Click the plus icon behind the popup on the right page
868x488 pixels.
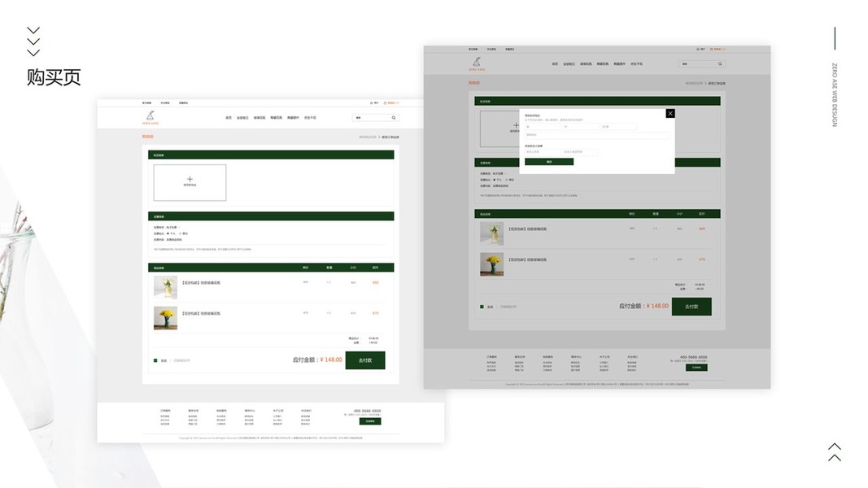(516, 125)
